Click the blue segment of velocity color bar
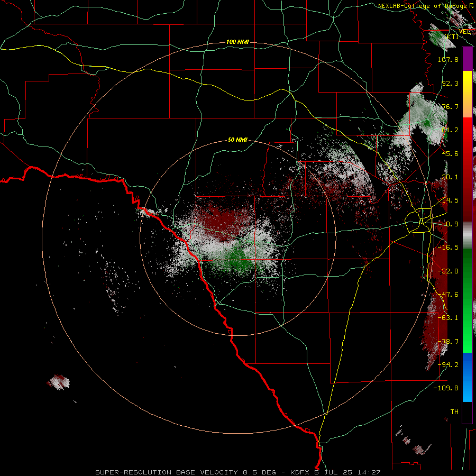 pos(467,377)
